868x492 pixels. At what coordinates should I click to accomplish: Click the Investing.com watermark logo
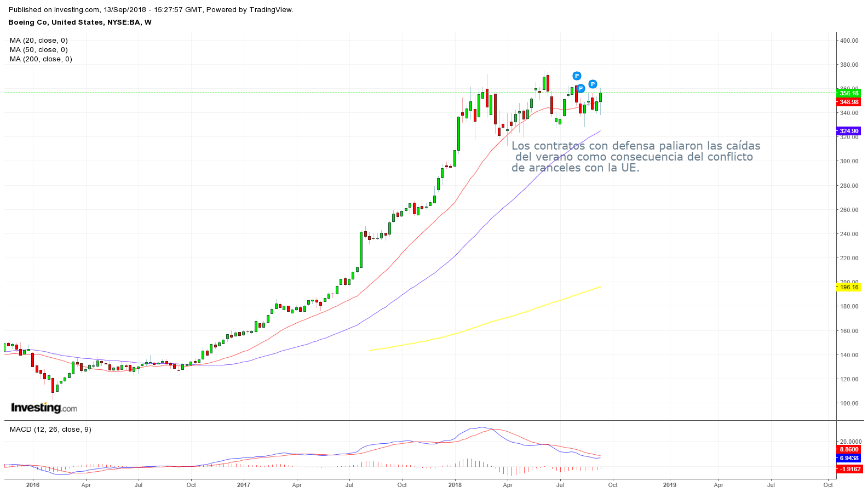click(x=44, y=408)
